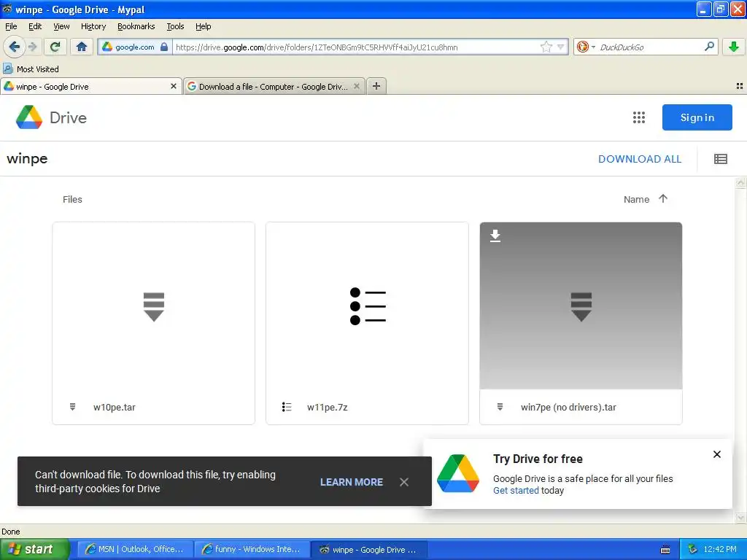
Task: Bookmark this page with the star icon
Action: (546, 47)
